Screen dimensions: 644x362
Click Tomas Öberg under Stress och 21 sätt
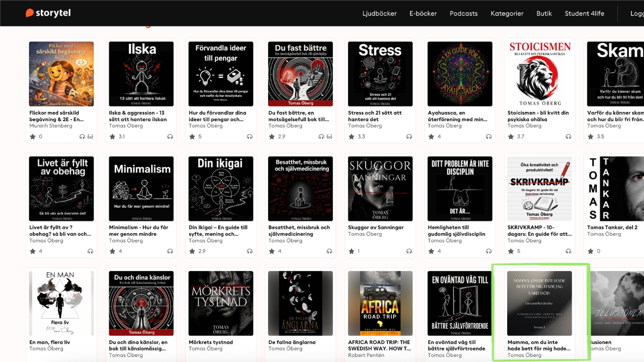(x=365, y=126)
